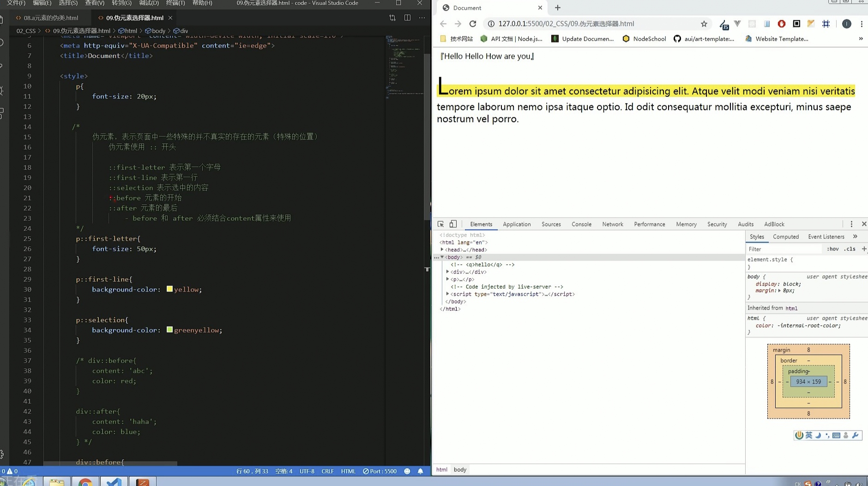Viewport: 868px width, 486px height.
Task: Click the UTF-8 encoding status item
Action: (307, 471)
